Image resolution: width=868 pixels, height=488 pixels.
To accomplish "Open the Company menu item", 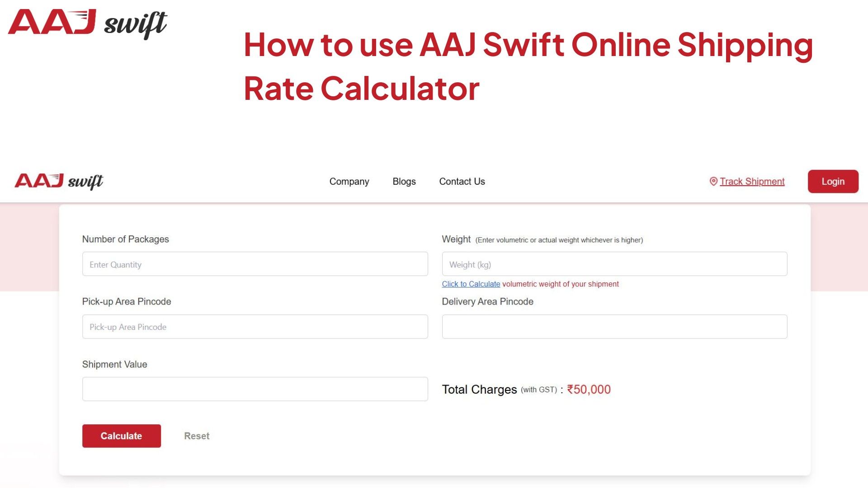I will tap(349, 181).
